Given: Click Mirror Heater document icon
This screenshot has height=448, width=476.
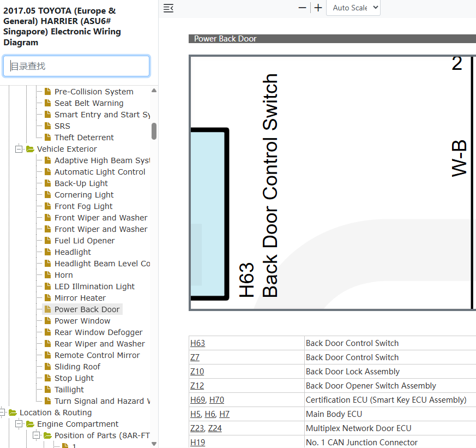Looking at the screenshot, I should pyautogui.click(x=47, y=298).
